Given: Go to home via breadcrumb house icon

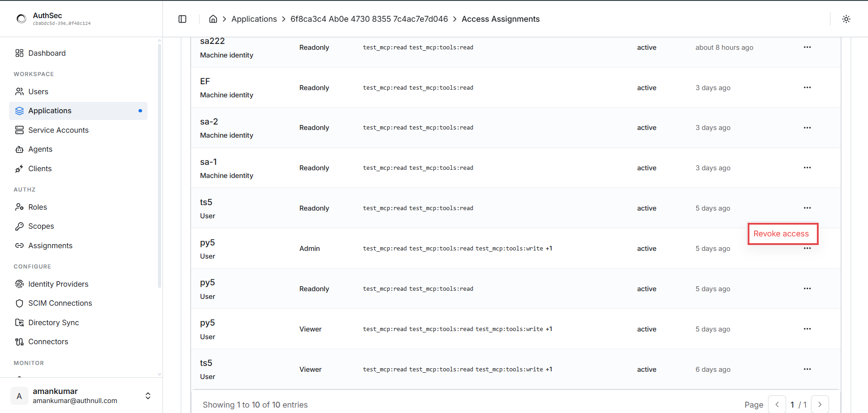Looking at the screenshot, I should 213,19.
